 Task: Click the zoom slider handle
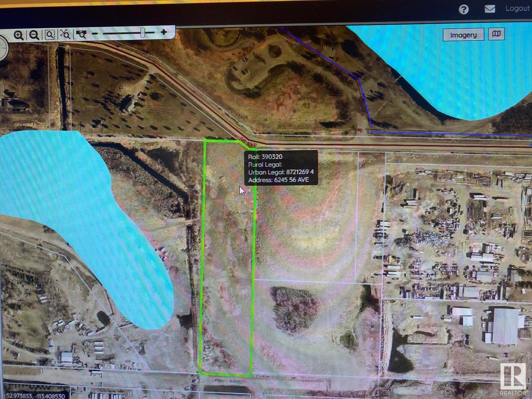pos(143,33)
